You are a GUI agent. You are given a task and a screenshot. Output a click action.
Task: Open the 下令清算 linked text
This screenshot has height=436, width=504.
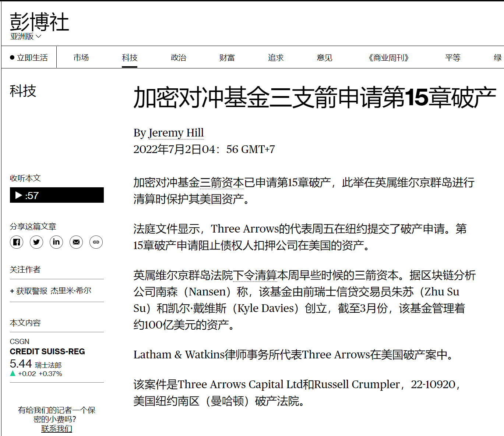coord(255,275)
